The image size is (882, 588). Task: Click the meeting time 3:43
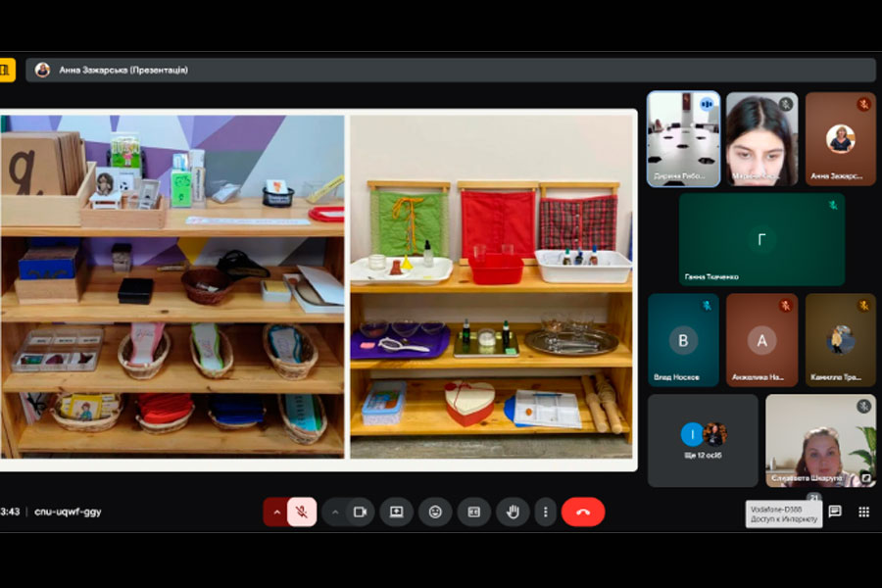click(10, 512)
